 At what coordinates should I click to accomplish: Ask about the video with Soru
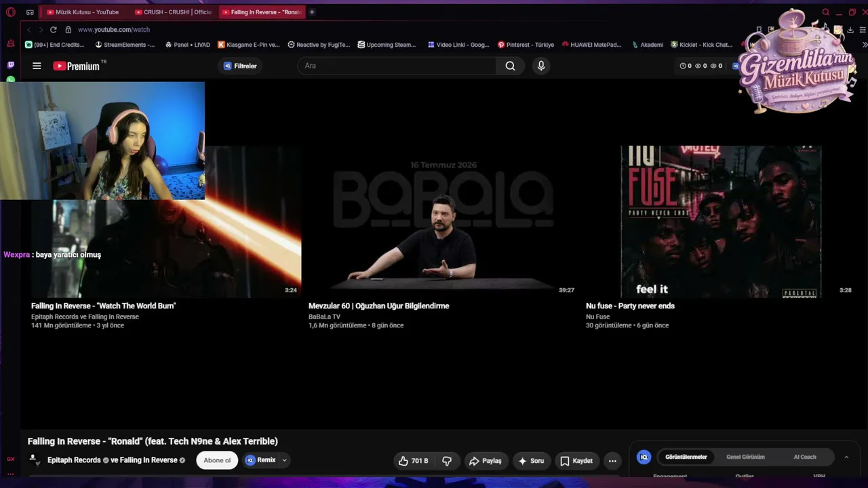pyautogui.click(x=532, y=461)
